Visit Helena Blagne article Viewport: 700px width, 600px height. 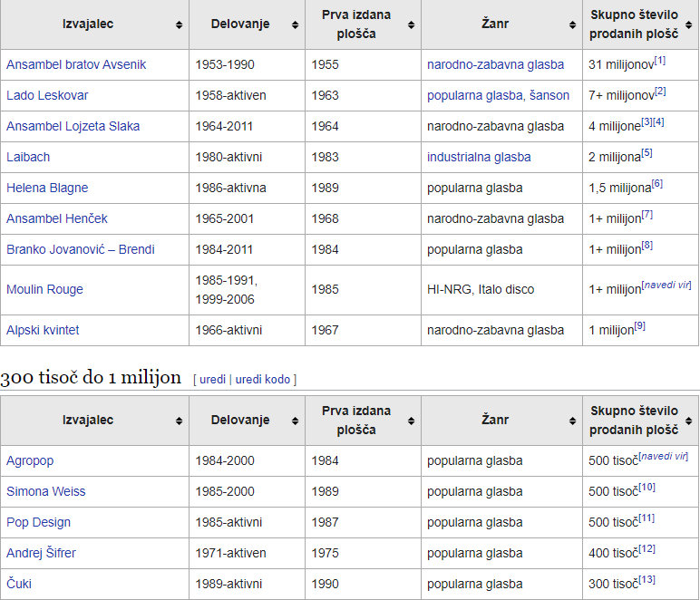[47, 188]
